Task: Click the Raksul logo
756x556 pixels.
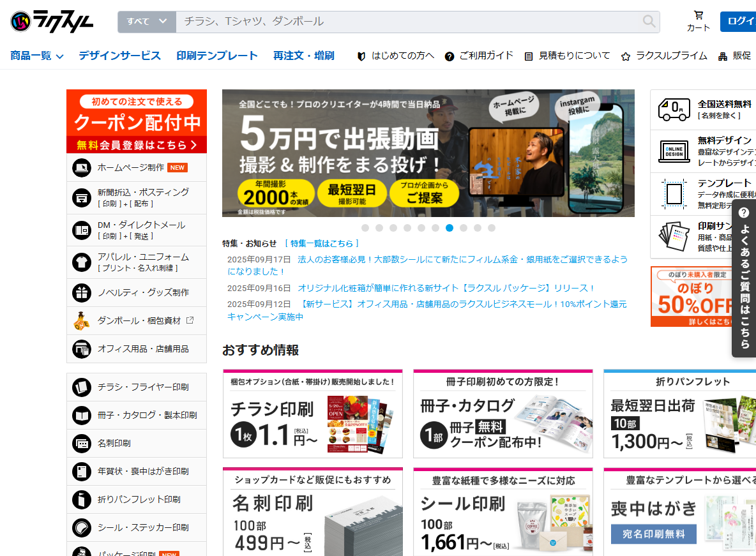Action: point(52,22)
